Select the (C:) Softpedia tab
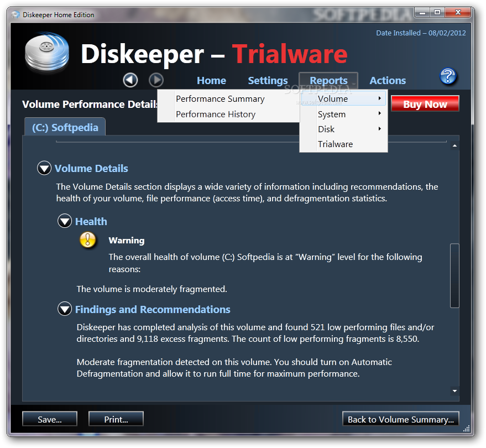Image resolution: width=486 pixels, height=448 pixels. [65, 127]
